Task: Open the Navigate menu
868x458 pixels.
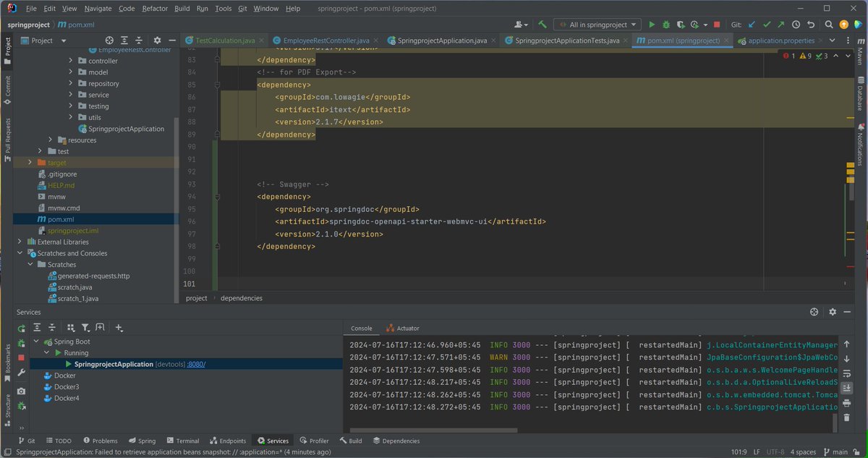Action: [x=98, y=8]
